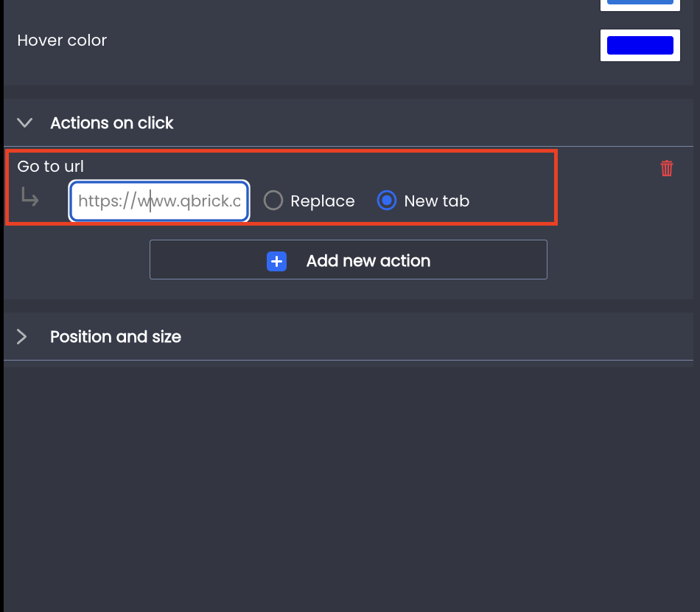The image size is (700, 612).
Task: Select the New tab radio option
Action: [x=387, y=201]
